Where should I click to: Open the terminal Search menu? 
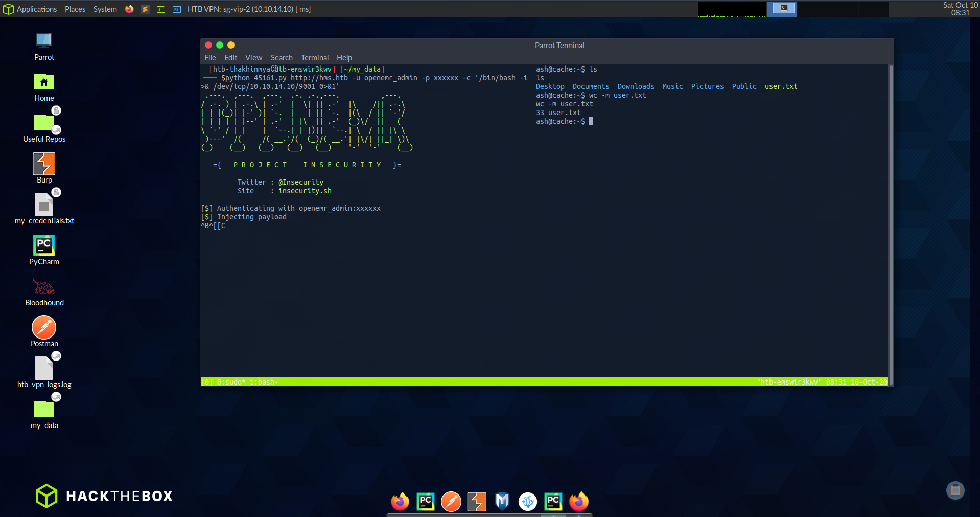282,58
